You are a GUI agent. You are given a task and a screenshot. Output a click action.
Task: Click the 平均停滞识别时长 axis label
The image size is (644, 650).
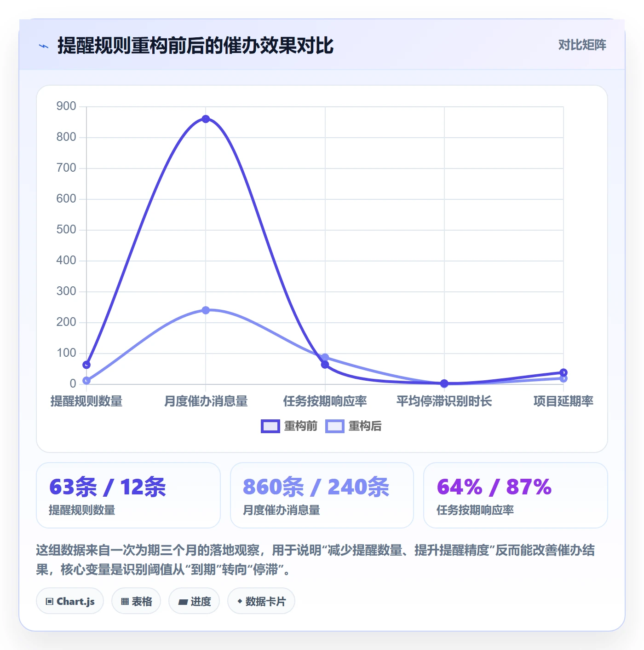[x=444, y=401]
